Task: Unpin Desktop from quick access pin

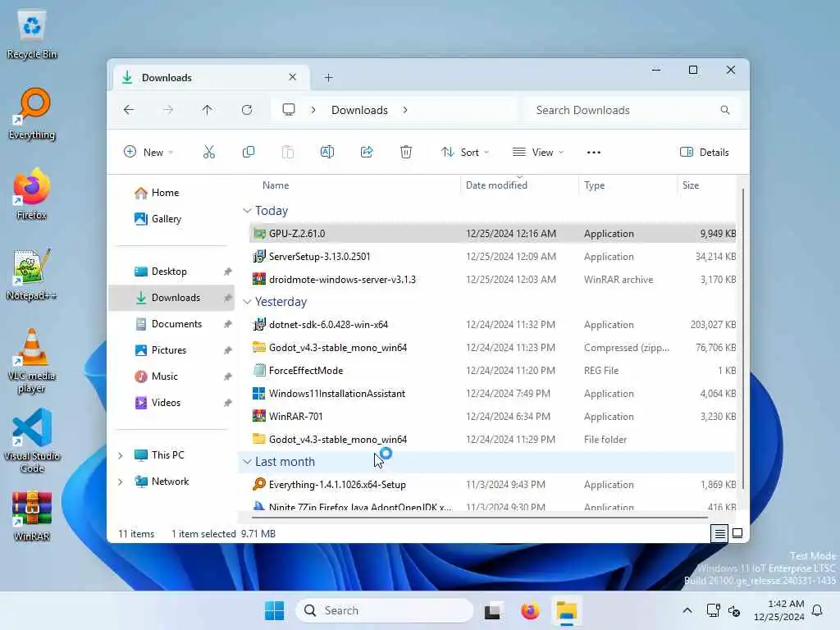Action: 228,272
